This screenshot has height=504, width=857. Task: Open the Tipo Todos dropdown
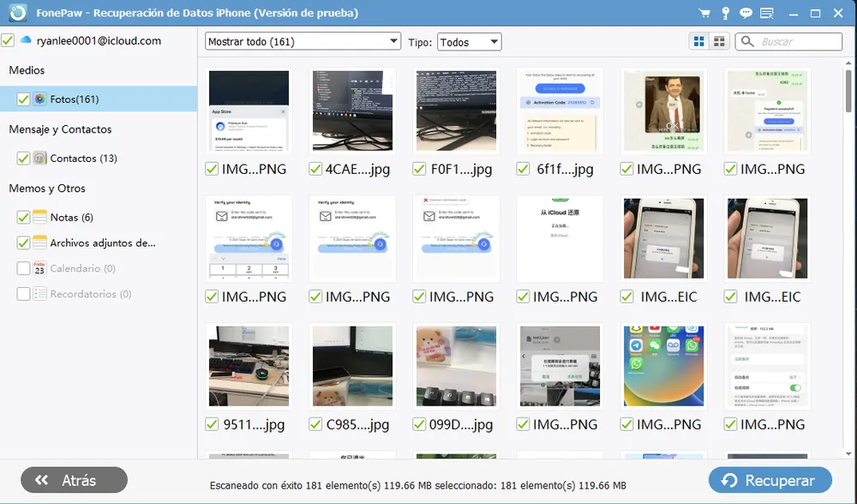(x=470, y=41)
